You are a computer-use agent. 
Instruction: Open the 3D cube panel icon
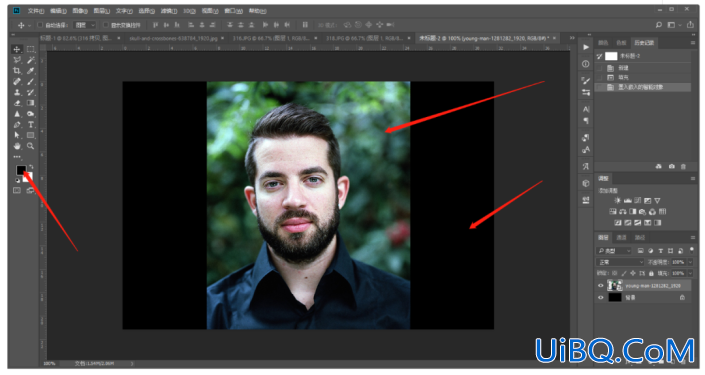point(585,183)
